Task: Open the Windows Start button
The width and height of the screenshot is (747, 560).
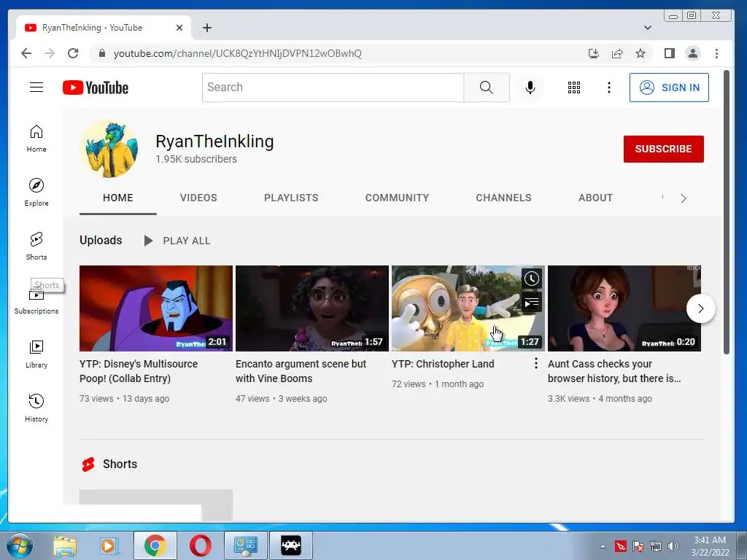Action: (19, 545)
